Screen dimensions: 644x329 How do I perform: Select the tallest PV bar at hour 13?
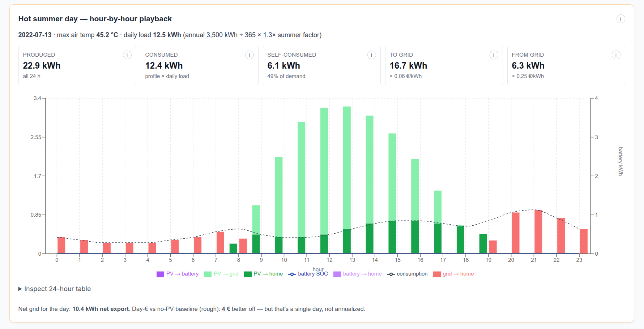coord(347,168)
